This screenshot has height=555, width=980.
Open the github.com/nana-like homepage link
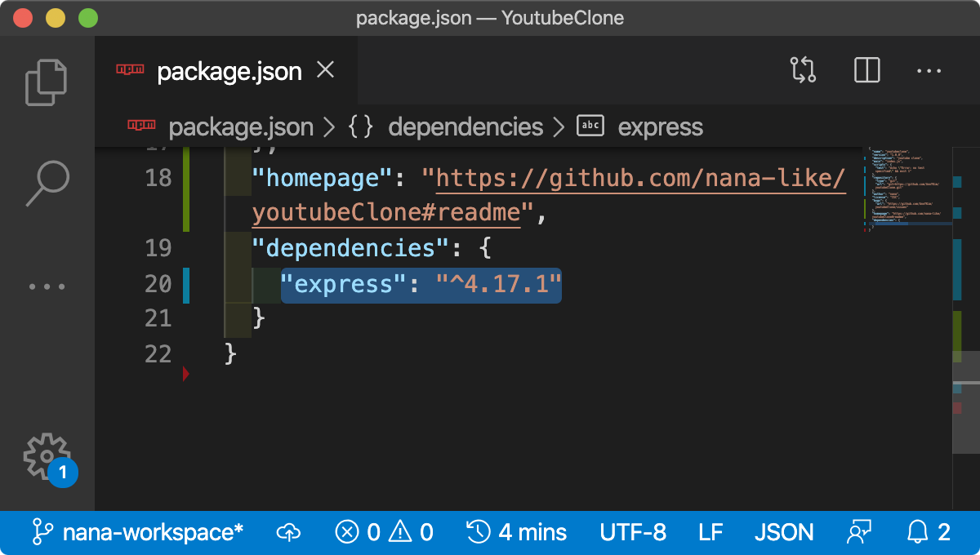641,178
